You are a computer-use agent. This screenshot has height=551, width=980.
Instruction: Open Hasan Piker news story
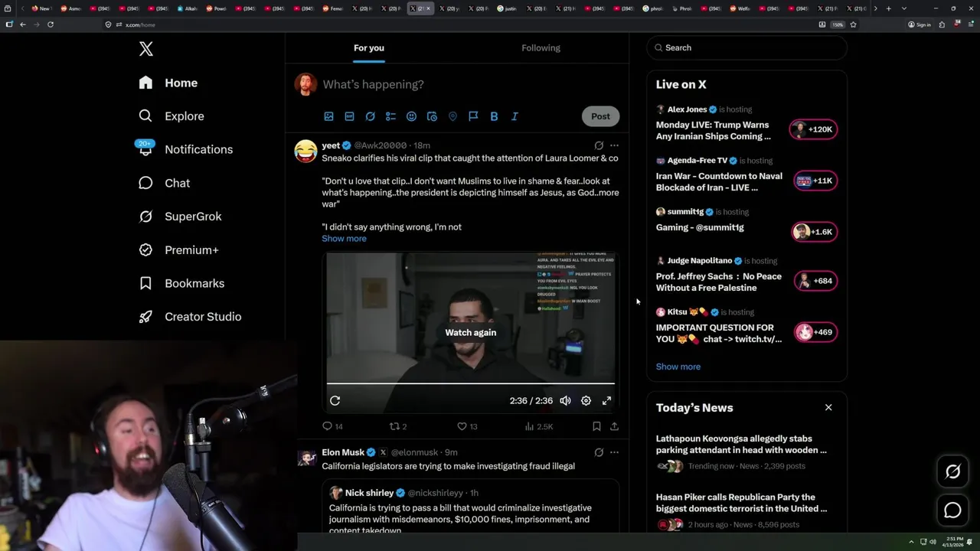746,510
